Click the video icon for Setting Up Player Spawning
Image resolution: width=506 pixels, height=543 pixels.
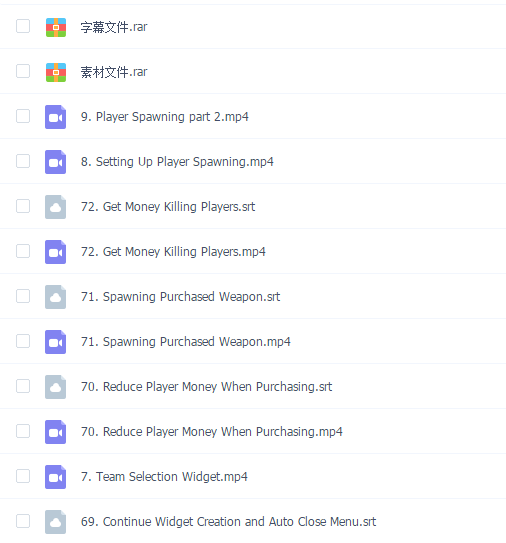[55, 162]
